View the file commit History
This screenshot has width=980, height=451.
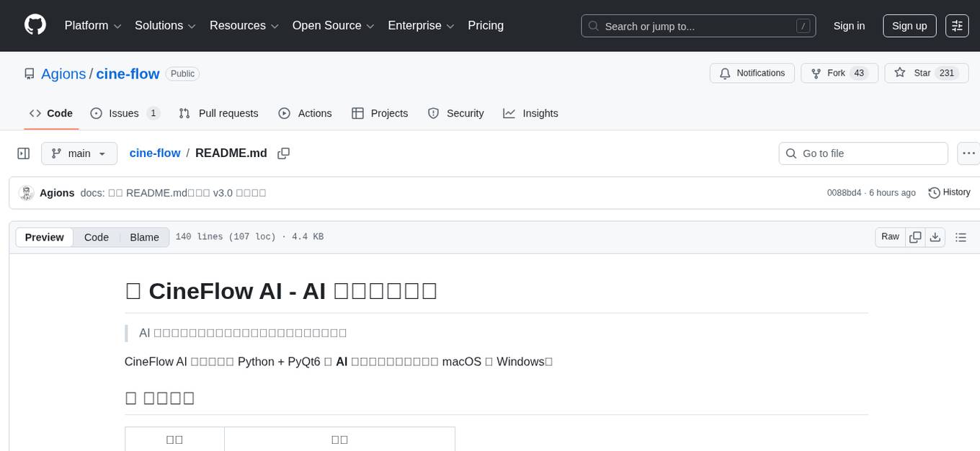(x=949, y=192)
